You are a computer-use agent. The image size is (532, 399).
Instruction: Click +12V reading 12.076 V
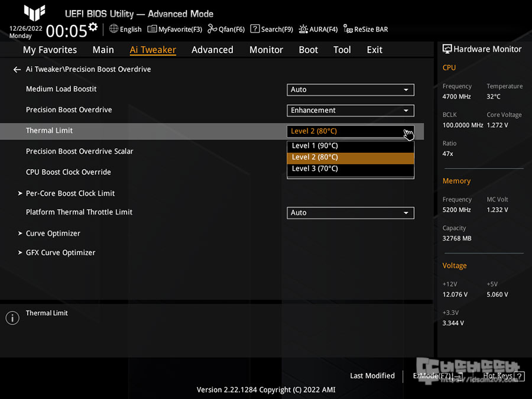tap(455, 294)
